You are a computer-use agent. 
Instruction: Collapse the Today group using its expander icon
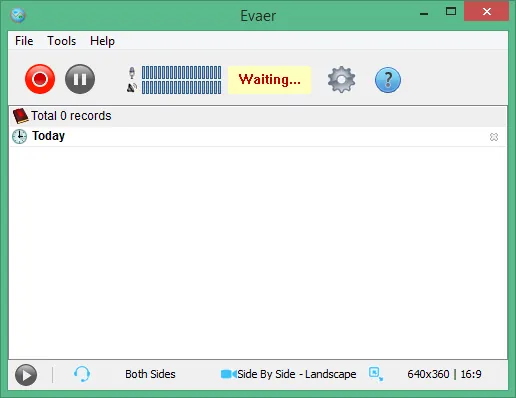point(494,137)
